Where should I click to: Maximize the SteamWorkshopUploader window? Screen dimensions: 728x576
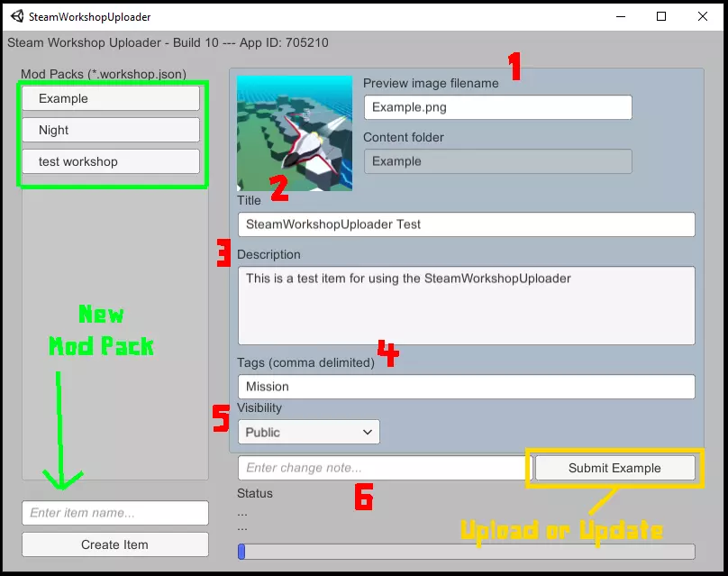661,17
